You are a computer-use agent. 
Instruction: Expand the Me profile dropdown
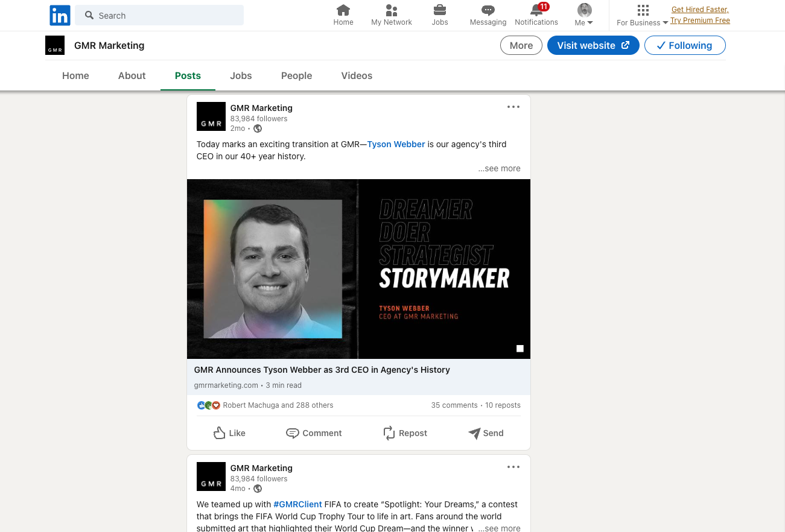pyautogui.click(x=584, y=15)
